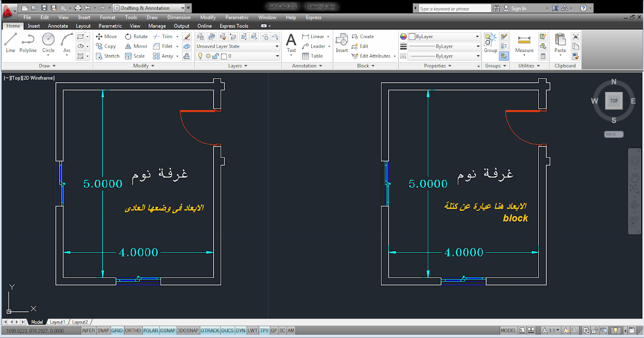The image size is (644, 338).
Task: Toggle GRID display in status bar
Action: click(116, 330)
